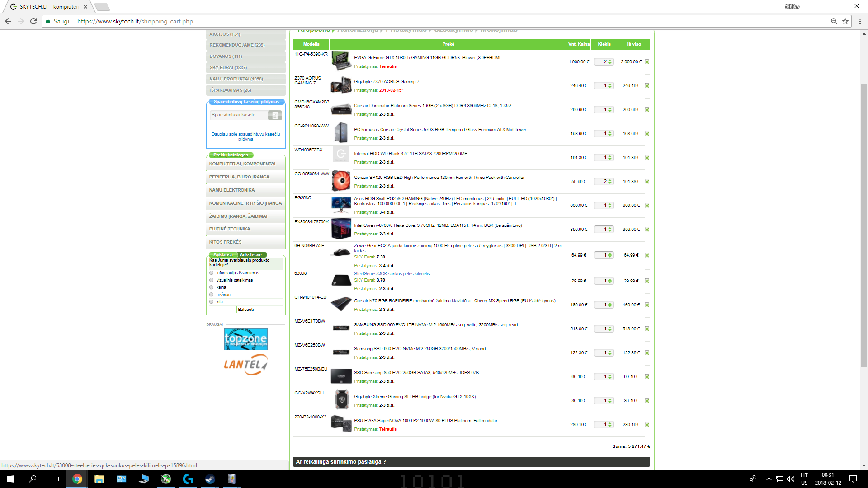Adjust quantity for Asus PG258Q monitor
The width and height of the screenshot is (868, 488).
coord(604,206)
